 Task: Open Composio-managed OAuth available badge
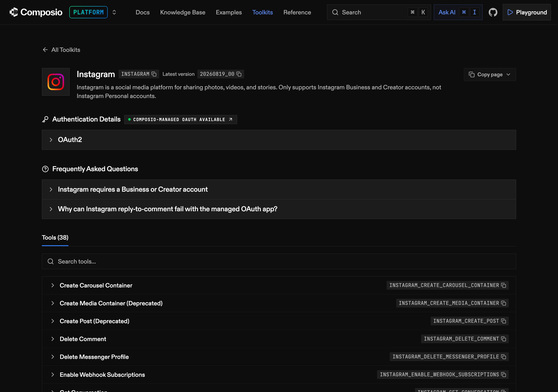tap(180, 120)
